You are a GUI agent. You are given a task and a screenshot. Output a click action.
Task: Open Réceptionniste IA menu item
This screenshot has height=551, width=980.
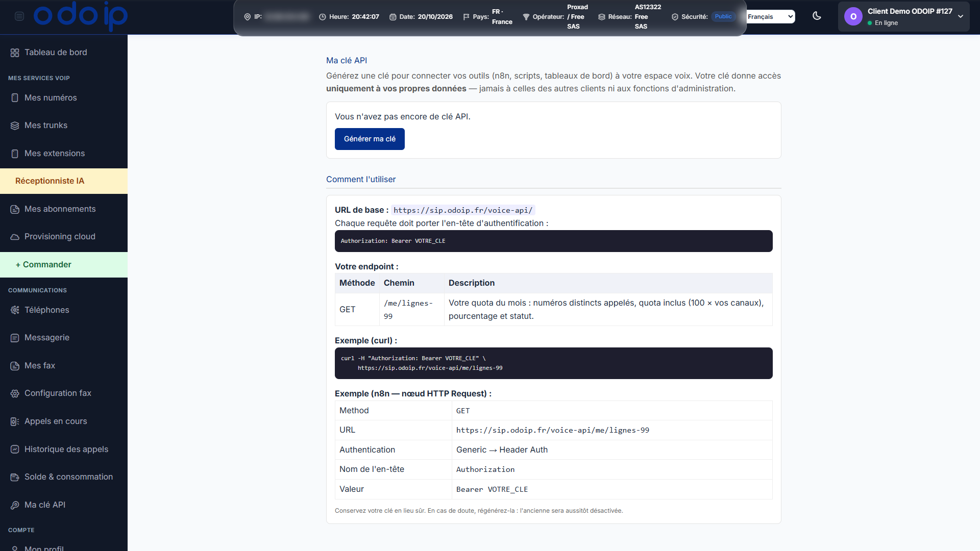64,181
